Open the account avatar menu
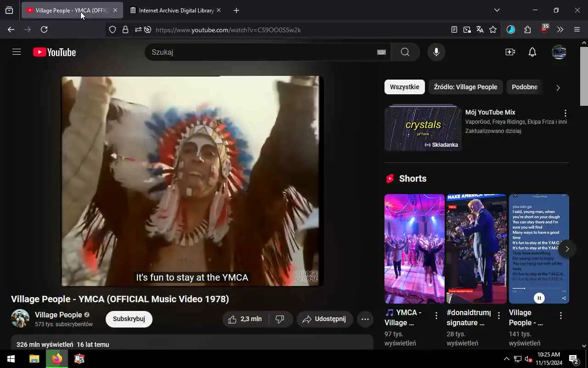The width and height of the screenshot is (588, 368). pos(559,52)
